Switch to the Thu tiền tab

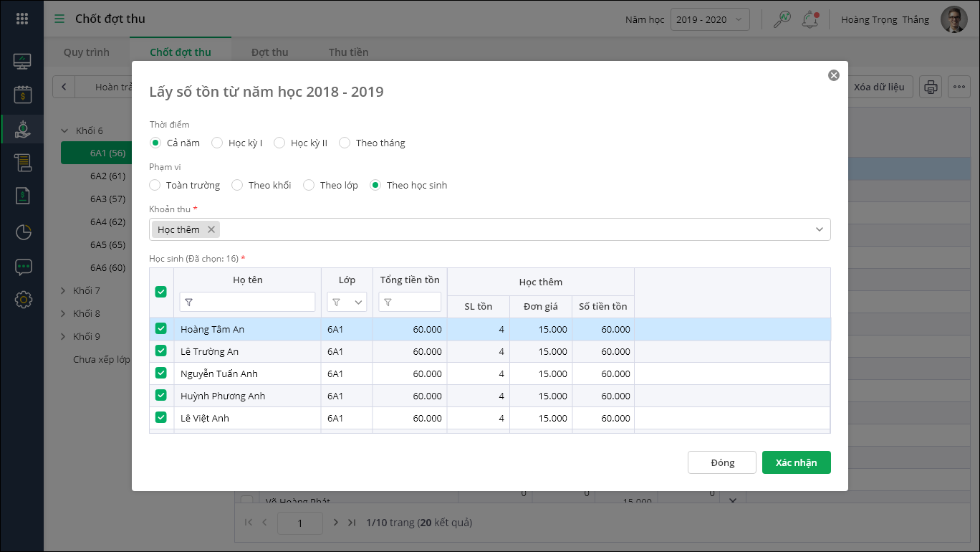click(x=348, y=52)
